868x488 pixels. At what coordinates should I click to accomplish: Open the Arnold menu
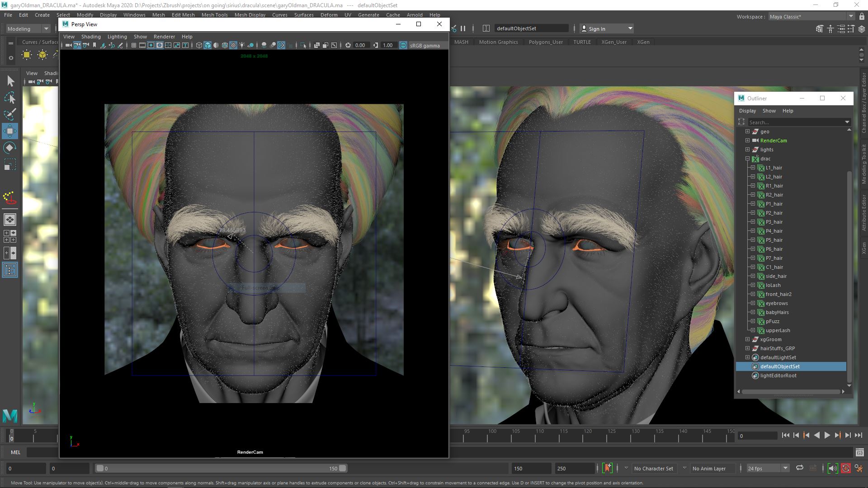(x=414, y=15)
